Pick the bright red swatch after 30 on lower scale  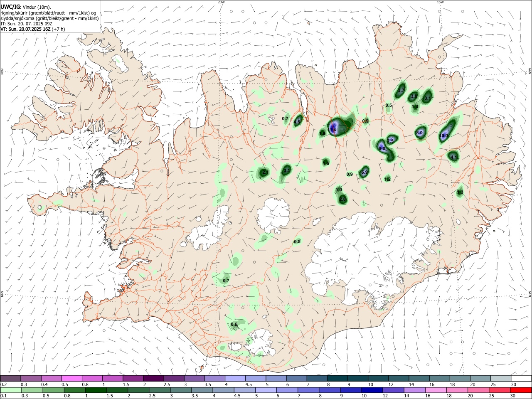click(x=521, y=390)
